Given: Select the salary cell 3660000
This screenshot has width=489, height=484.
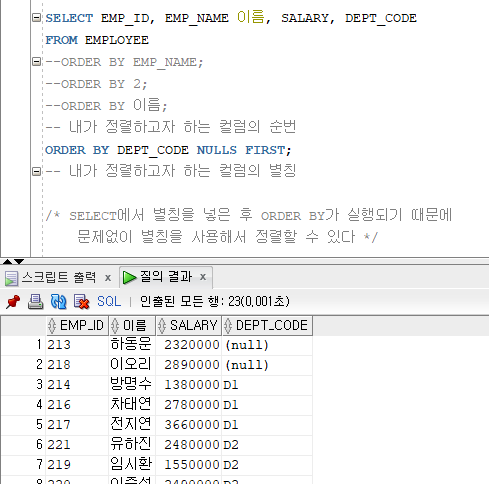Looking at the screenshot, I should pyautogui.click(x=189, y=425).
